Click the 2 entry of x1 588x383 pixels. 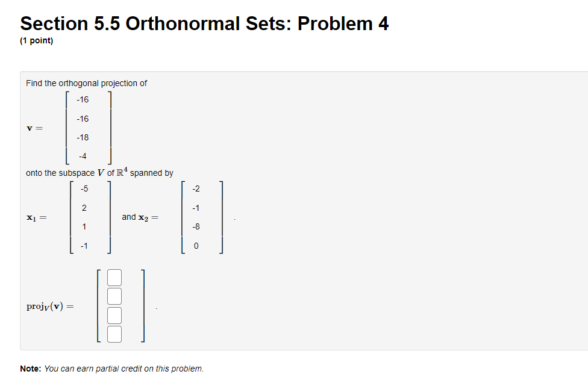(84, 207)
